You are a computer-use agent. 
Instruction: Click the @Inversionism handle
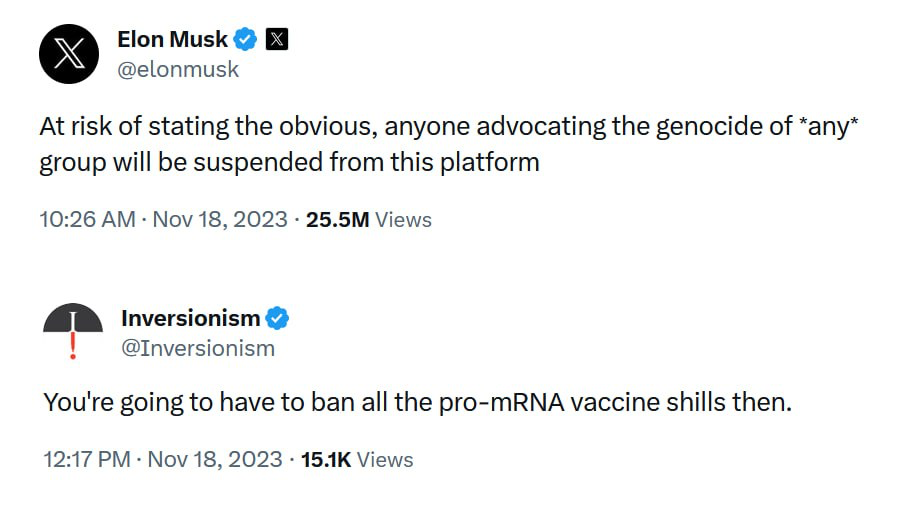(197, 348)
